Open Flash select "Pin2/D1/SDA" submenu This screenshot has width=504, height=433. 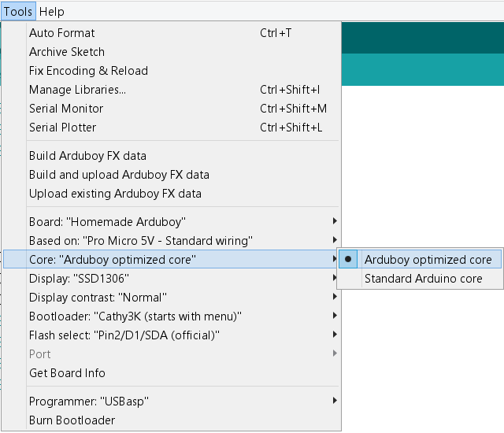point(124,335)
